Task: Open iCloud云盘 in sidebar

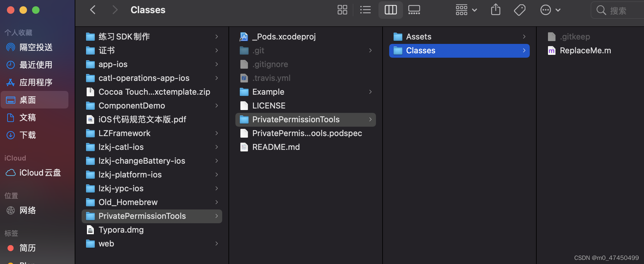Action: (x=40, y=173)
